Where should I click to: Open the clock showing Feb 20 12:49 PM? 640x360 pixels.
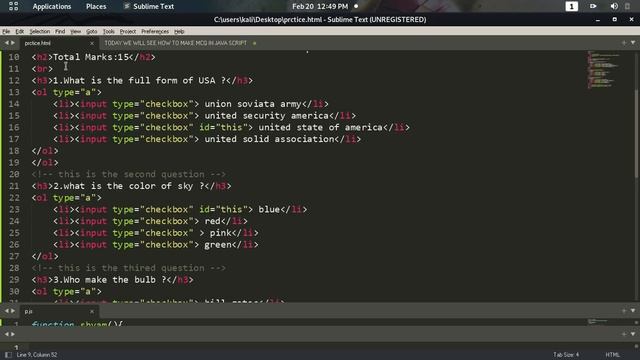320,7
